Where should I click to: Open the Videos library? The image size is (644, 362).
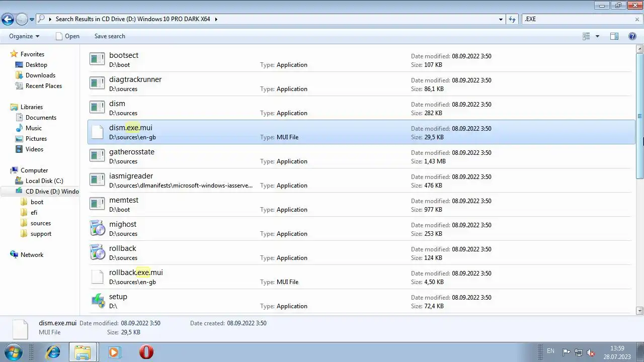tap(34, 149)
